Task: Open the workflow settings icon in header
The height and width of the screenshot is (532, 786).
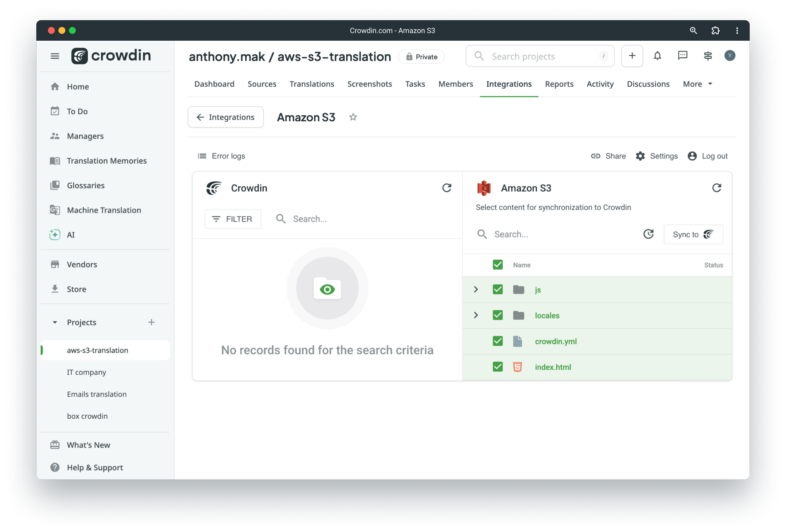Action: pos(708,56)
